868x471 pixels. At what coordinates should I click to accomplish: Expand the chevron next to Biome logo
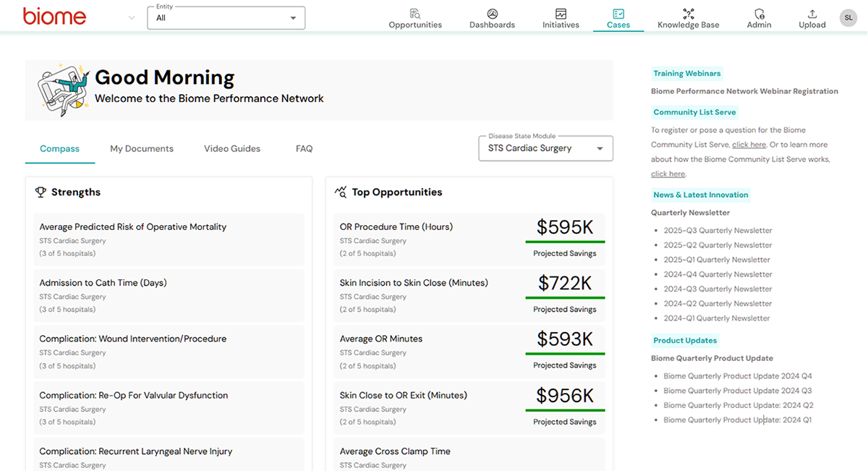131,18
